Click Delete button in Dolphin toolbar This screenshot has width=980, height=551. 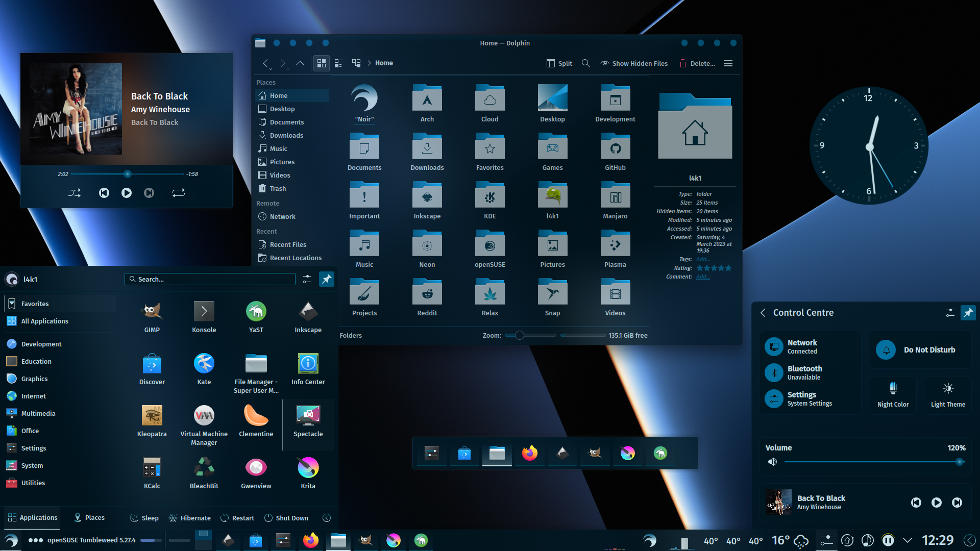[697, 63]
